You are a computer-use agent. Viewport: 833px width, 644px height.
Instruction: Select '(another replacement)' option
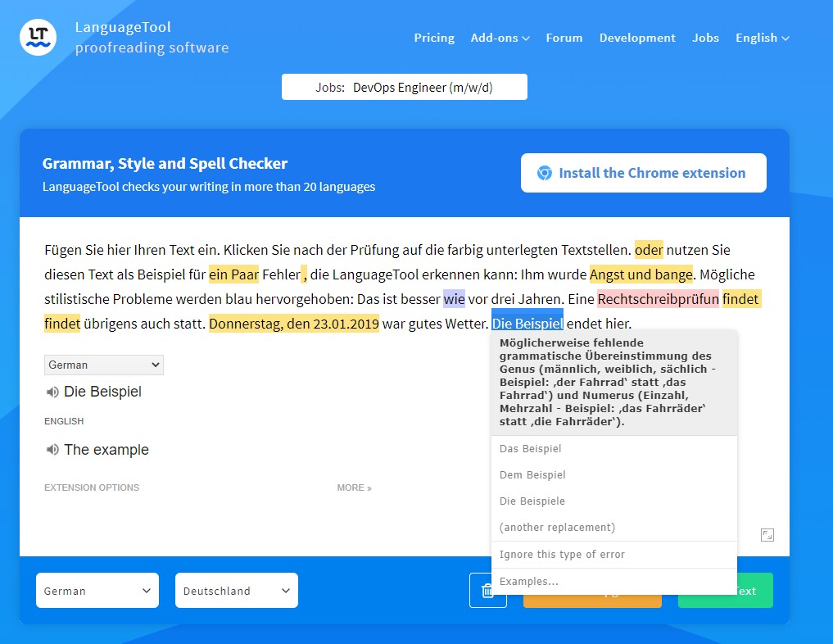coord(614,527)
